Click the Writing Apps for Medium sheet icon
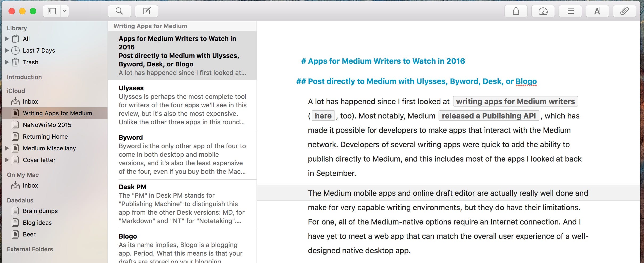The height and width of the screenshot is (263, 644). point(15,113)
